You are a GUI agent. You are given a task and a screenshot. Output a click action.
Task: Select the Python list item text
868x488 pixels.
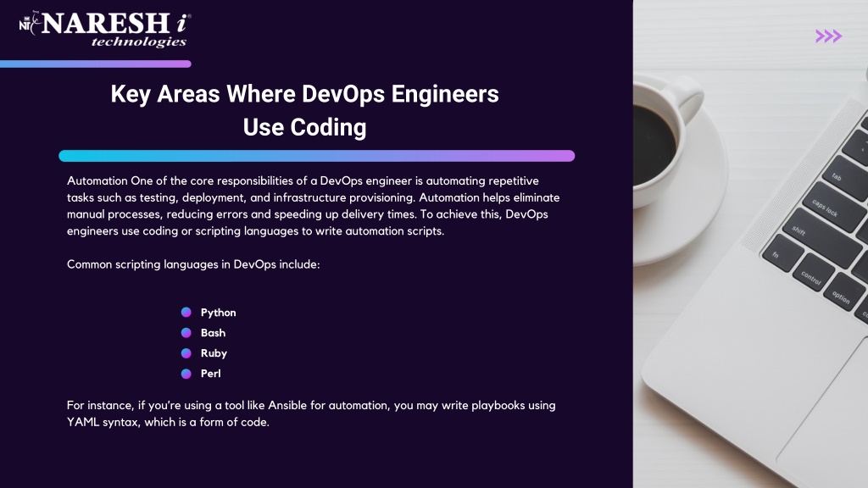tap(218, 313)
